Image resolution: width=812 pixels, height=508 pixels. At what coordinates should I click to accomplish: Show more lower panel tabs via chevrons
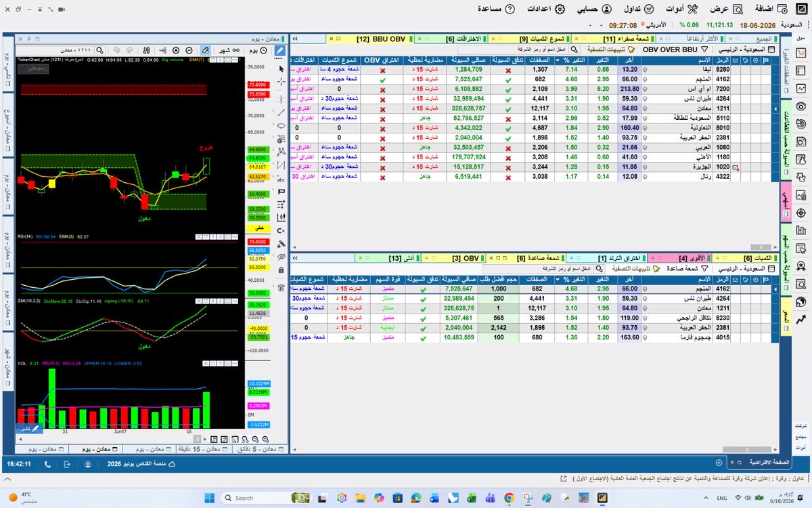(296, 259)
